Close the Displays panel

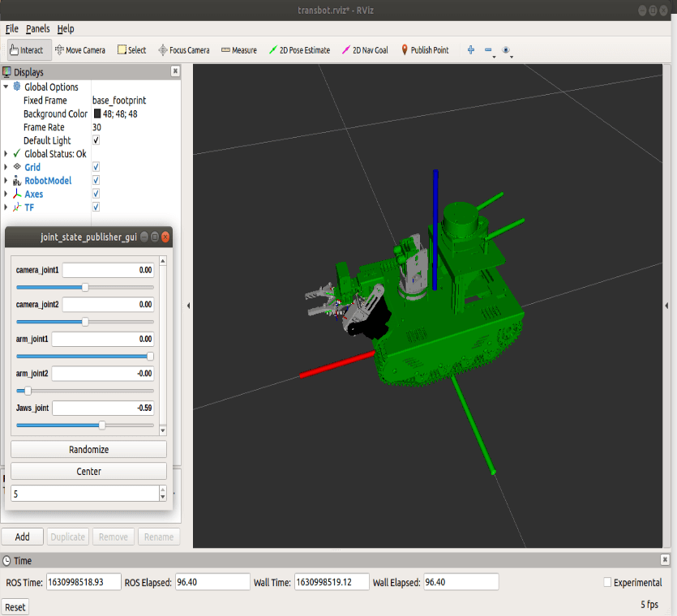pos(175,71)
